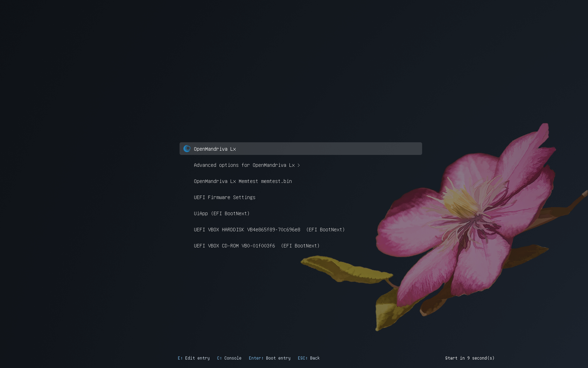588x368 pixels.
Task: Choose UEFI Firmware Settings entry
Action: (x=225, y=197)
